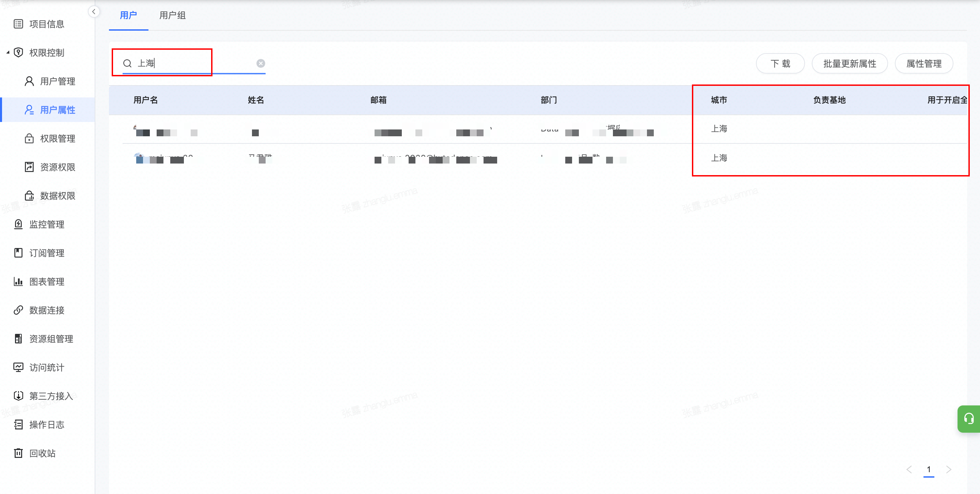Click the 权限管理 lock icon

coord(29,139)
